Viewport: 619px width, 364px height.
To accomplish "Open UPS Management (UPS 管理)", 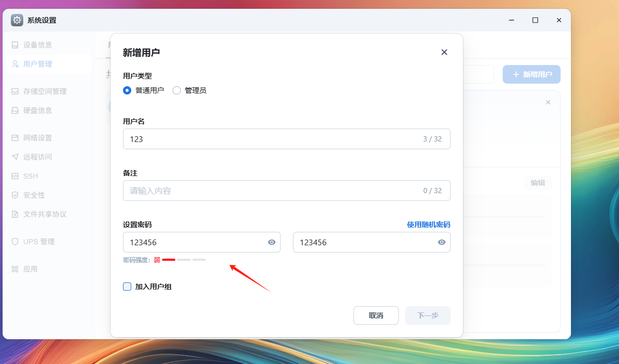I will (x=49, y=242).
